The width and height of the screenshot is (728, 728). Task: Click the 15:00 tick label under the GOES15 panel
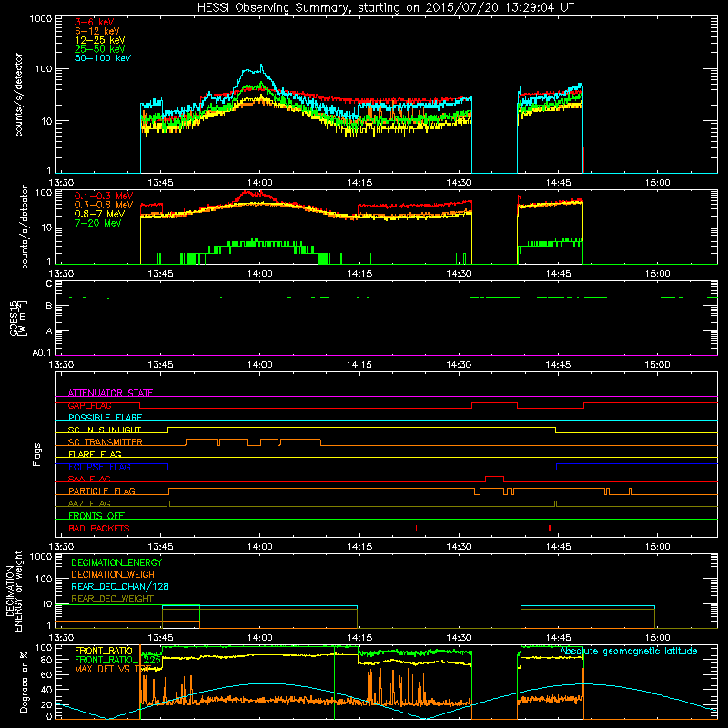657,365
